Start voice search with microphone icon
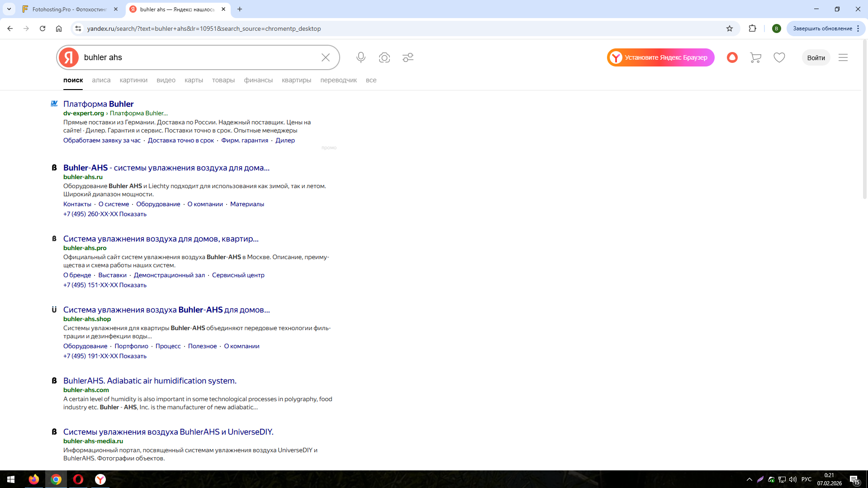Image resolution: width=868 pixels, height=488 pixels. (x=361, y=57)
